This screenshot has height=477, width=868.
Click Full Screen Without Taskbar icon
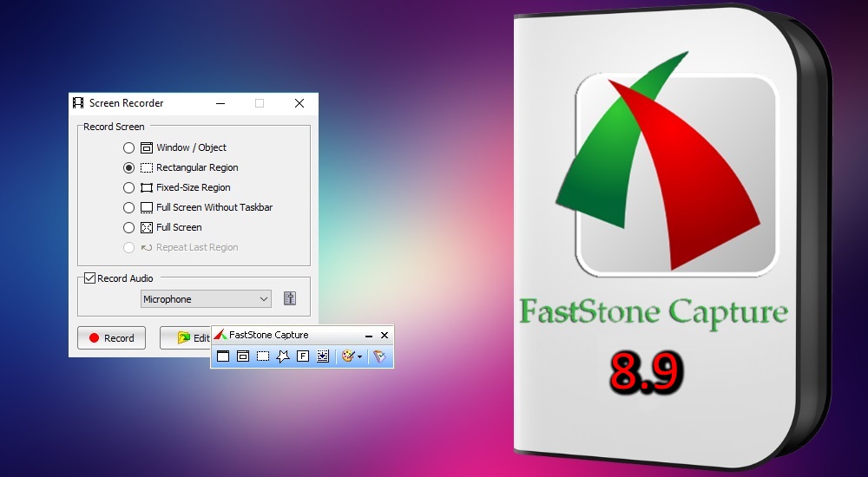[x=146, y=207]
